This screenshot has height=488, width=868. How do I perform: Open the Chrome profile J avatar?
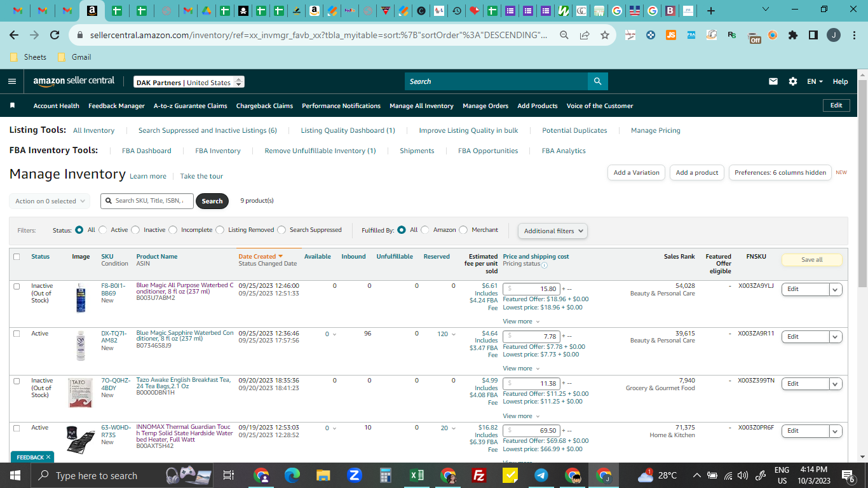[833, 35]
